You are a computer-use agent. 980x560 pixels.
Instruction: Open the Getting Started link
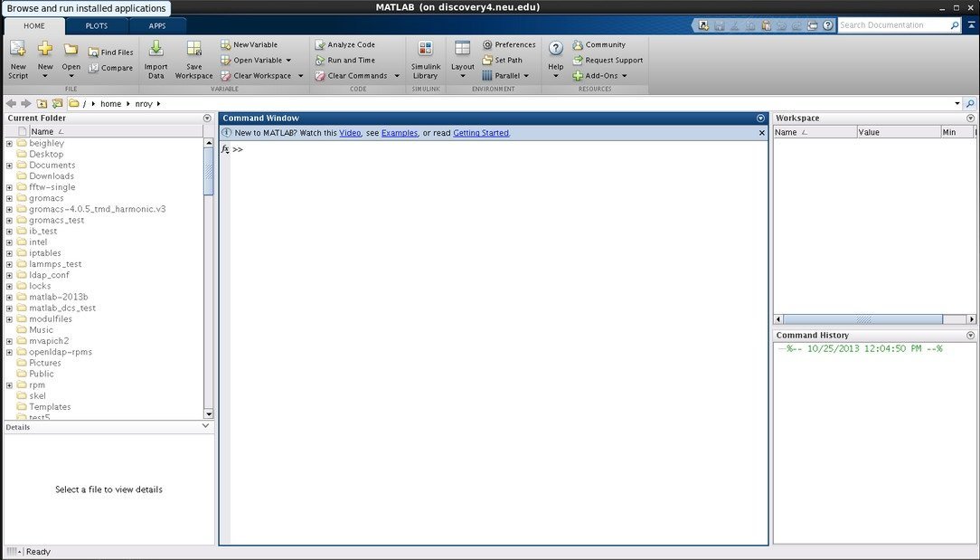[x=481, y=133]
